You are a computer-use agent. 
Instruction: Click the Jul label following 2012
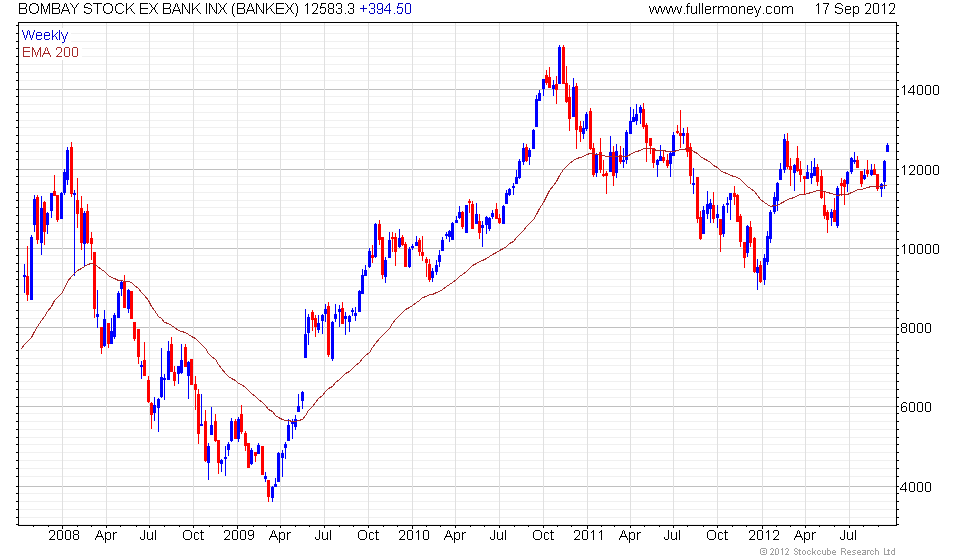[848, 536]
